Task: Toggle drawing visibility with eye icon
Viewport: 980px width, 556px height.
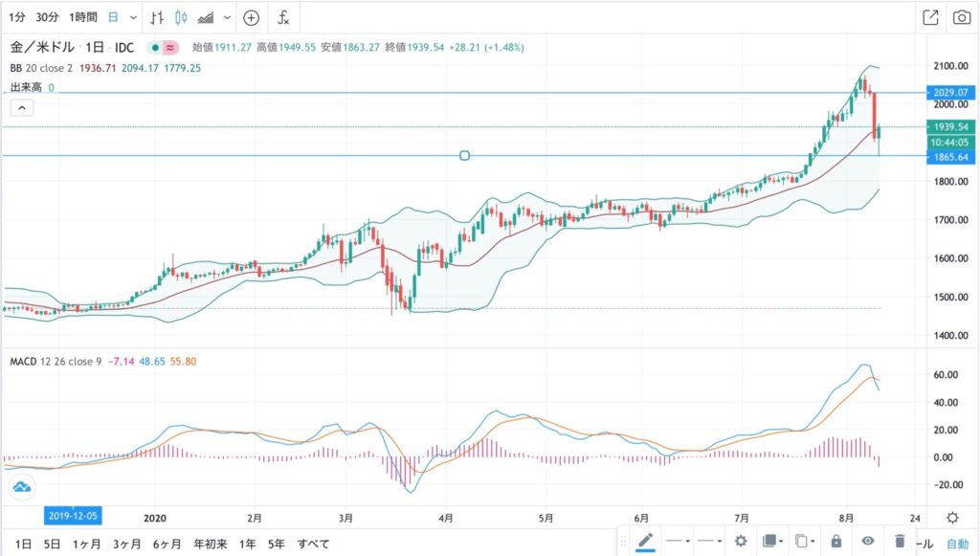Action: tap(867, 541)
